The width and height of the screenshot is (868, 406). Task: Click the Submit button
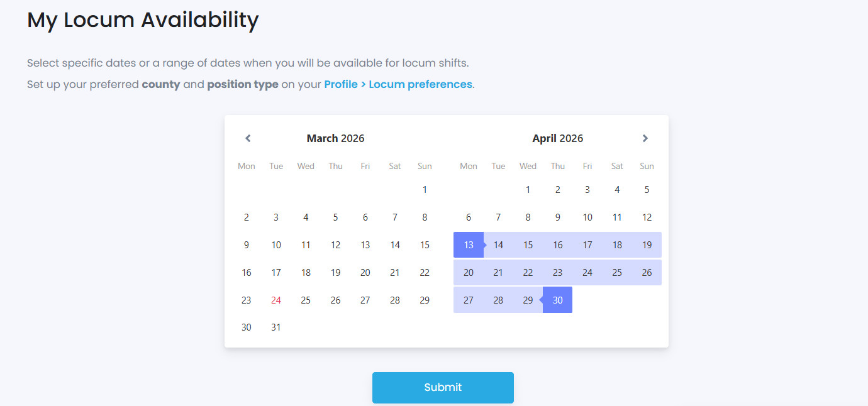(x=443, y=387)
